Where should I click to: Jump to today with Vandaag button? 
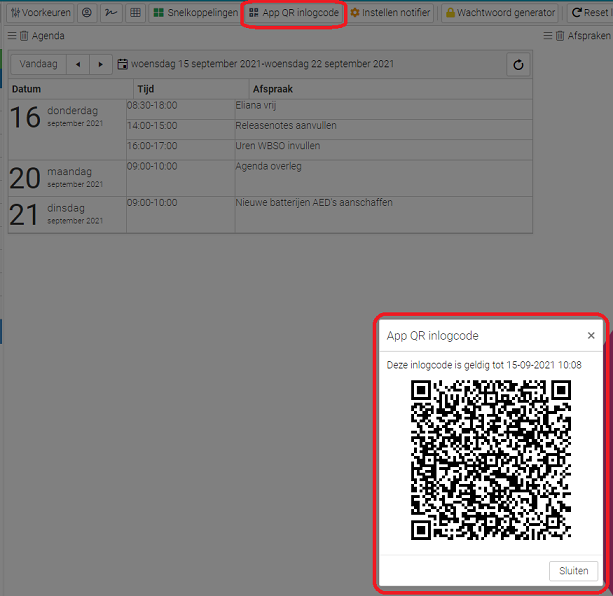tap(38, 64)
